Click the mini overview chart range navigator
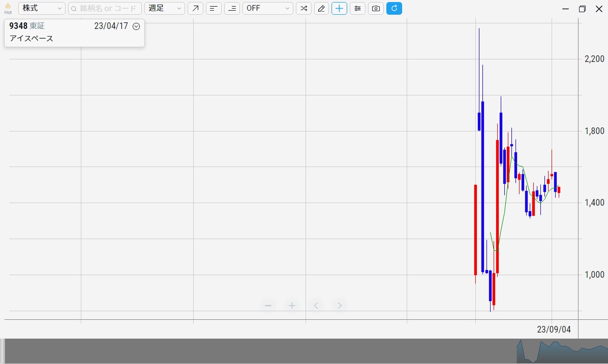The height and width of the screenshot is (364, 608). pyautogui.click(x=559, y=351)
